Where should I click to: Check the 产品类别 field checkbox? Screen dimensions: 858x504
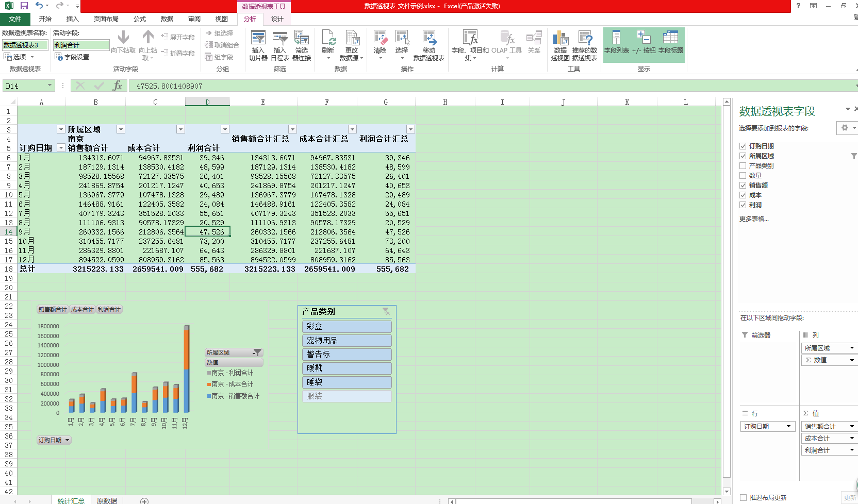743,166
